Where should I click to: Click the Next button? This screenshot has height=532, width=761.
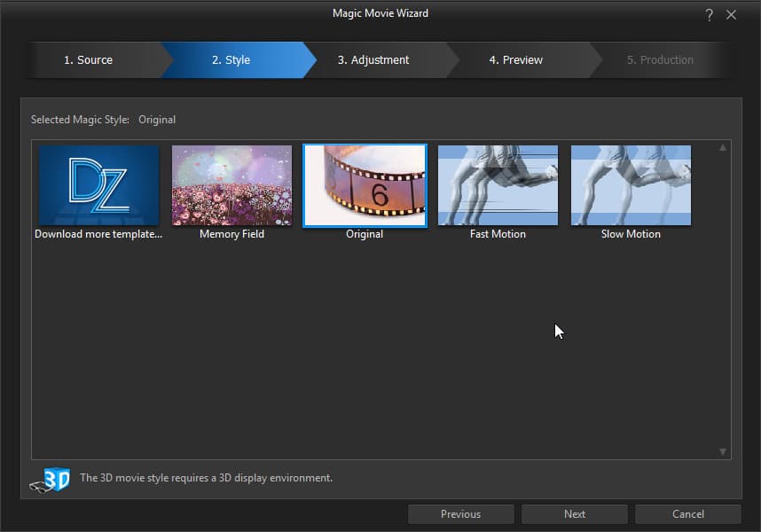click(x=575, y=514)
